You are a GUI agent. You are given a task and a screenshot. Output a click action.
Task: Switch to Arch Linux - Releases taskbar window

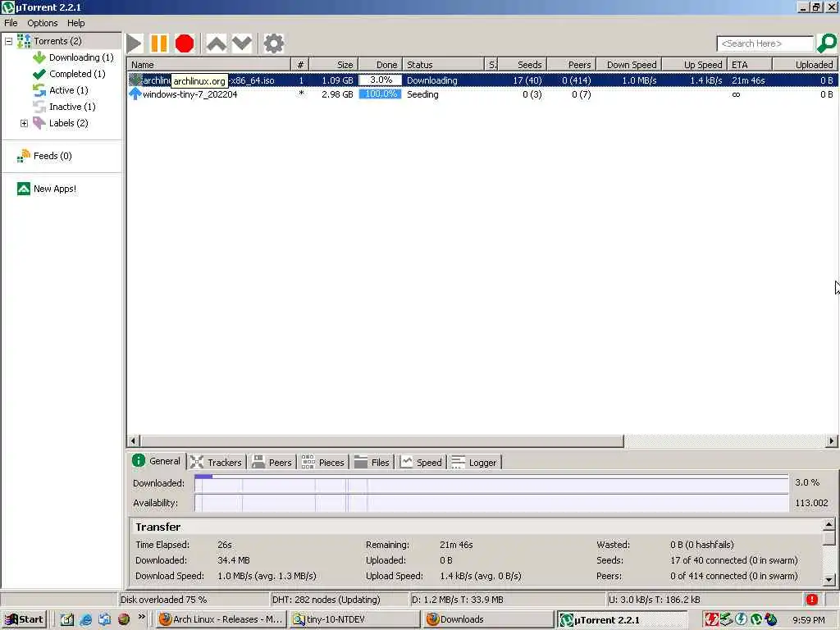221,619
